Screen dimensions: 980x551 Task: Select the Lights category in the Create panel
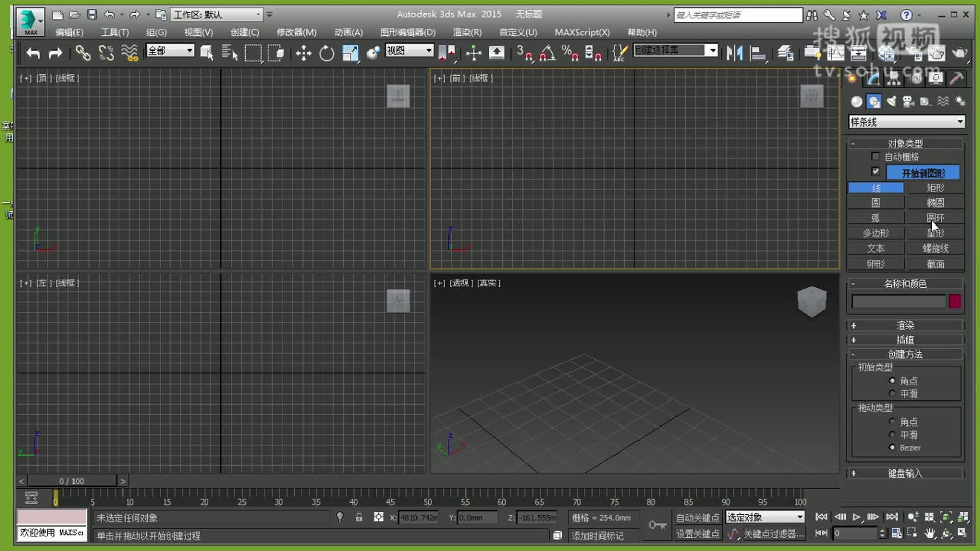point(892,101)
